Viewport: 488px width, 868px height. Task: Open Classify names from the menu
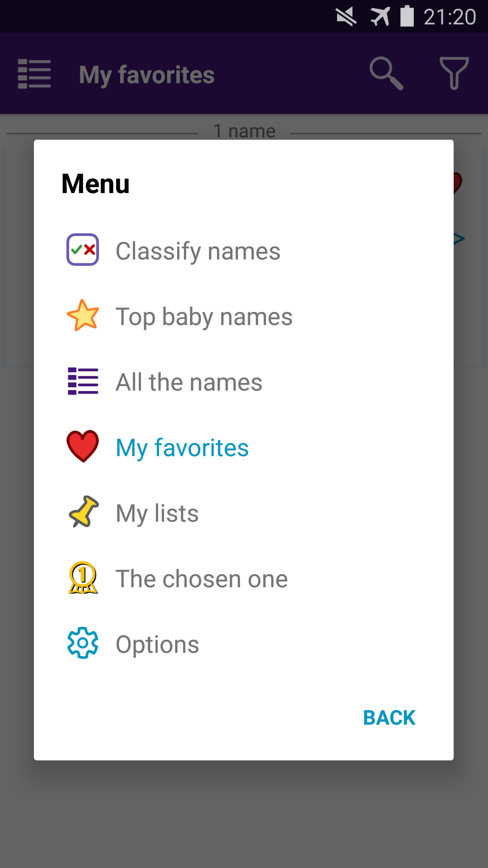click(x=198, y=251)
